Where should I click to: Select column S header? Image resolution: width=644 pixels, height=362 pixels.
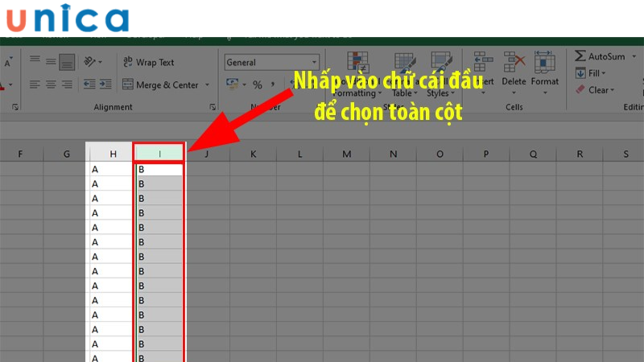pos(625,154)
